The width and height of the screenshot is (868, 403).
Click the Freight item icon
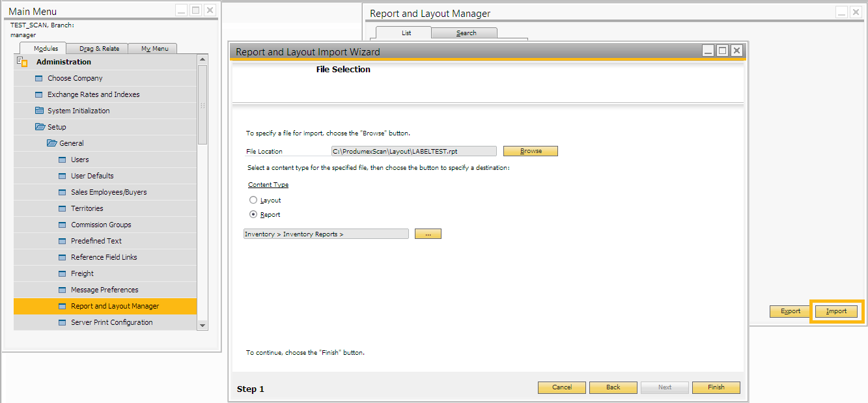[x=63, y=273]
